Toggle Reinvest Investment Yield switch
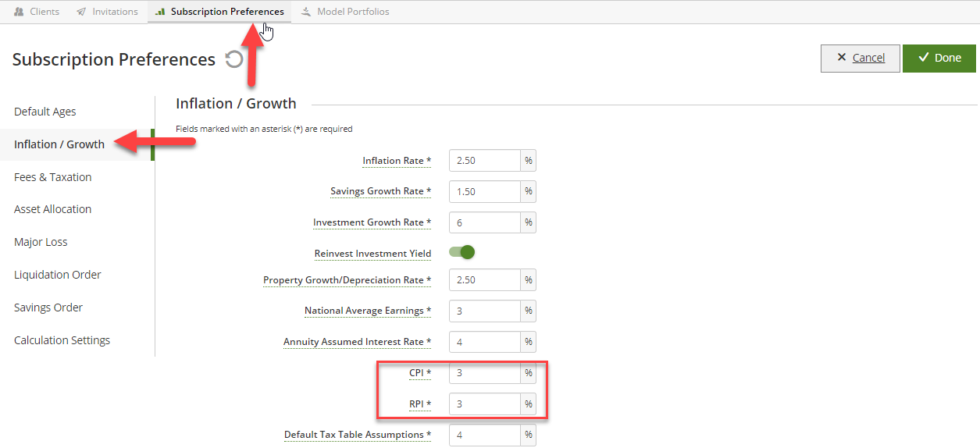Image resolution: width=980 pixels, height=448 pixels. [x=462, y=252]
